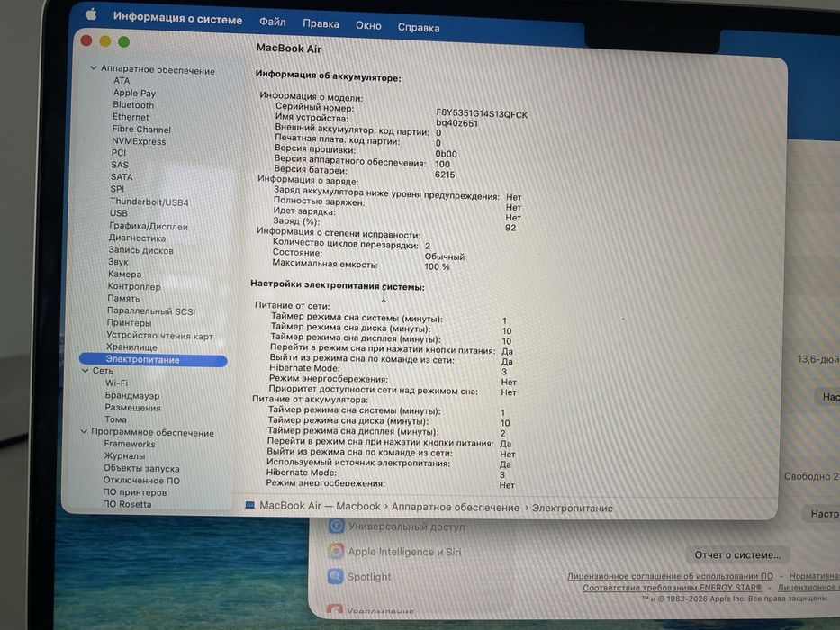
Task: Close the System Information window
Action: 86,40
